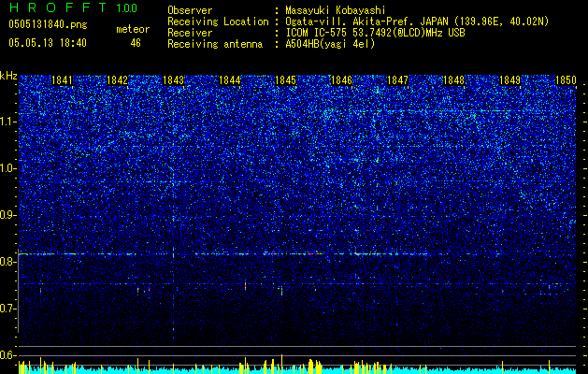Click the 0.8 kHz axis label

(7, 262)
